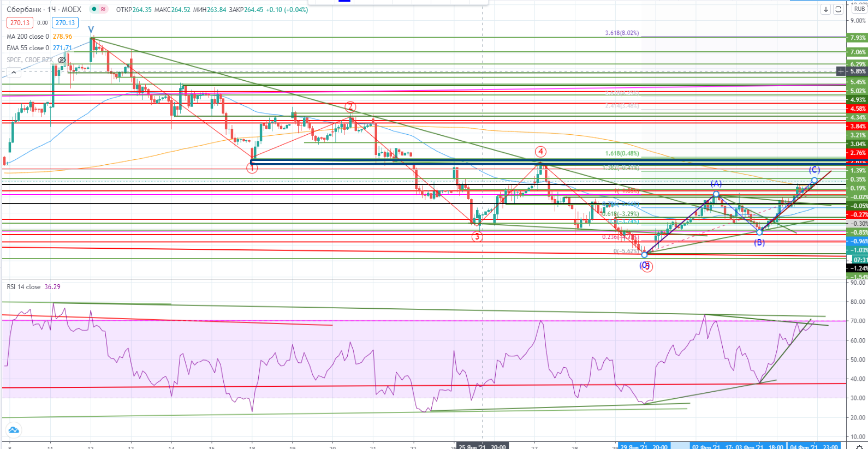Open chart settings gear in bottom-right corner

[859, 447]
